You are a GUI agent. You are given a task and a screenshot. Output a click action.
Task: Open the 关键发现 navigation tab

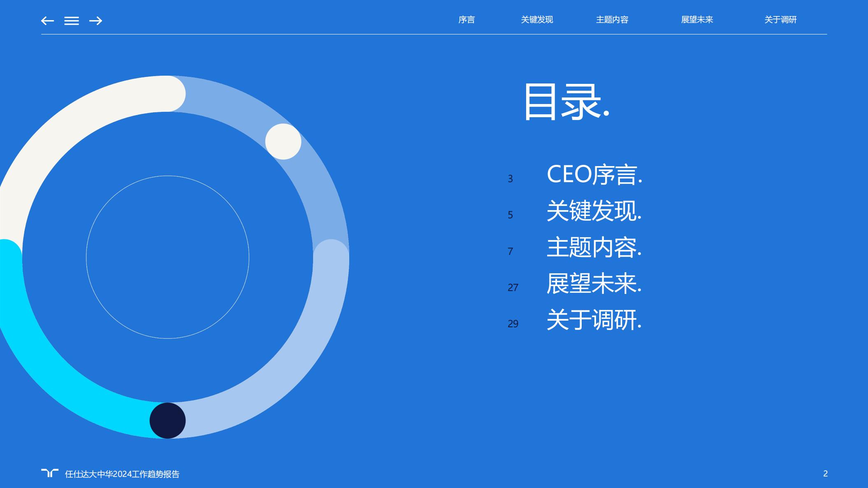point(537,20)
